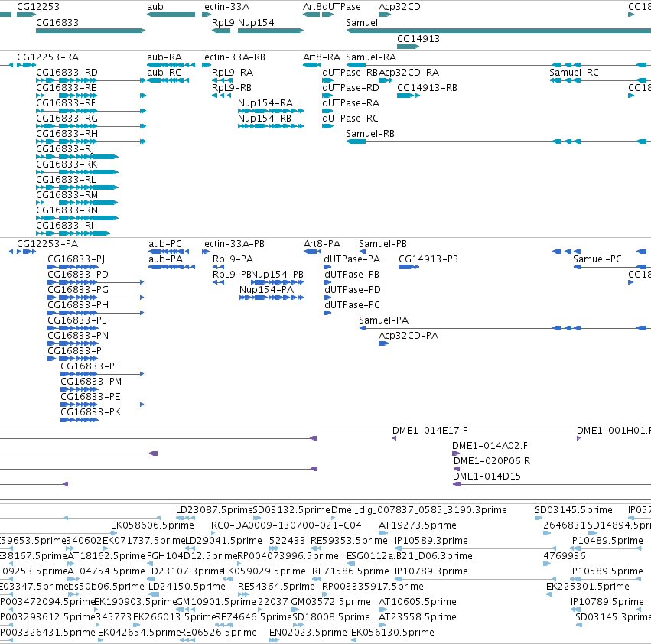Screen dimensions: 651x644
Task: Click the aub gene label
Action: point(155,7)
